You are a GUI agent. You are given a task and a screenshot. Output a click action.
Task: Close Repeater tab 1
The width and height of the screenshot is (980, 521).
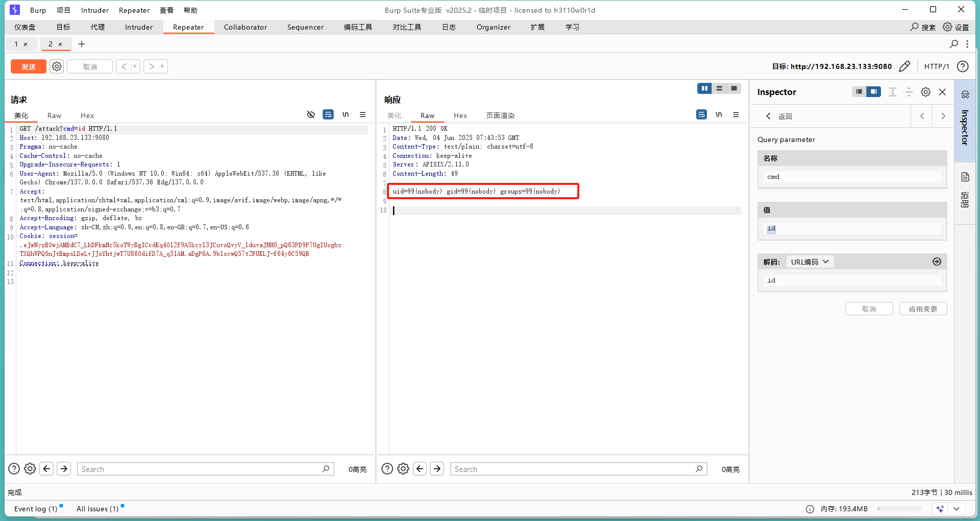tap(26, 44)
